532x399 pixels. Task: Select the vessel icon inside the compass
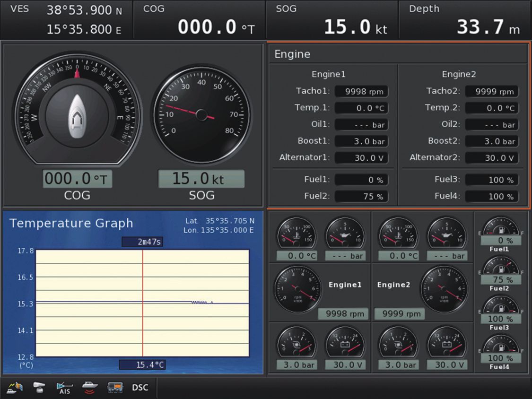(78, 116)
